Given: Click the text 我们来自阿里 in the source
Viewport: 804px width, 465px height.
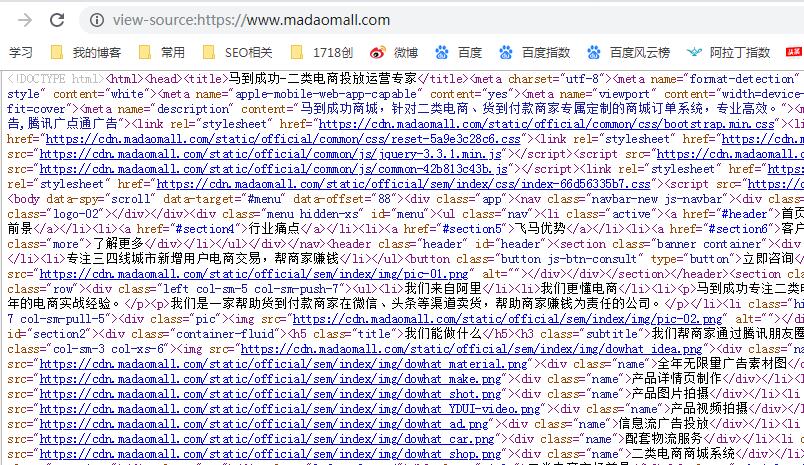Looking at the screenshot, I should 443,289.
